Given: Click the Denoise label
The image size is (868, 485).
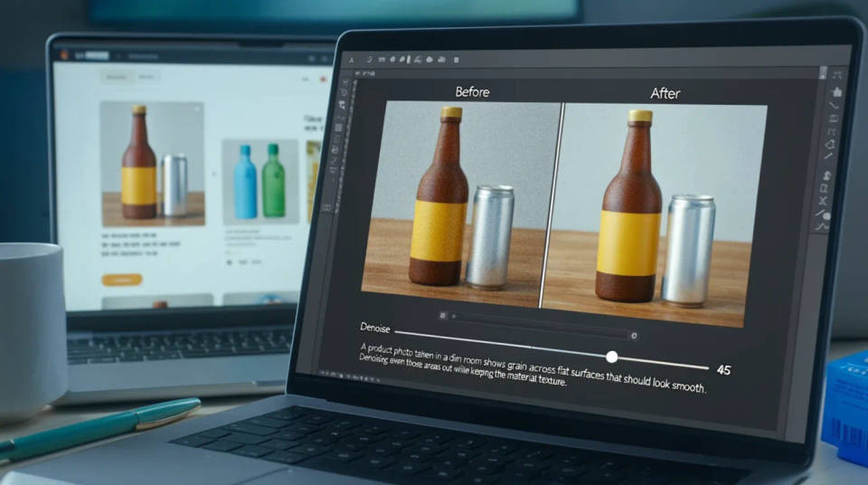Looking at the screenshot, I should pyautogui.click(x=374, y=328).
